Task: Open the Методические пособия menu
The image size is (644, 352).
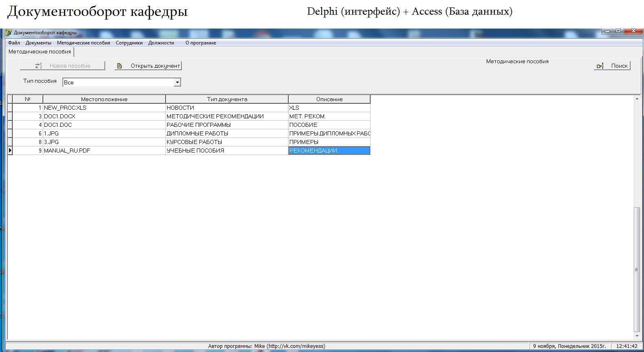Action: point(84,43)
